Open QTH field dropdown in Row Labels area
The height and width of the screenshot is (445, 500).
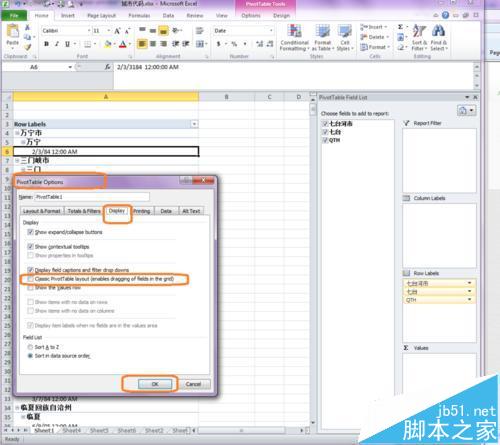tap(469, 300)
